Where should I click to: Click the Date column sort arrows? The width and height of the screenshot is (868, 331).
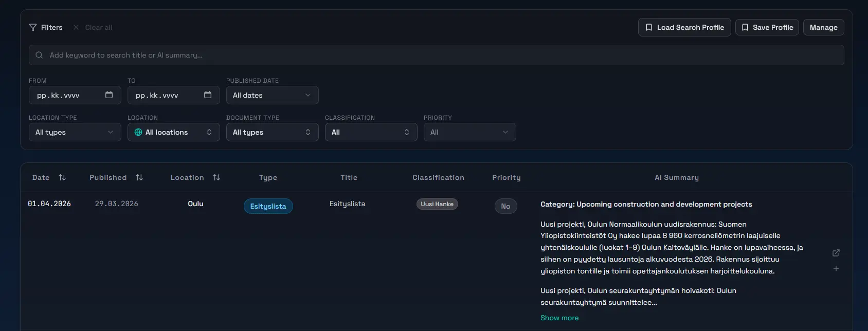tap(62, 177)
